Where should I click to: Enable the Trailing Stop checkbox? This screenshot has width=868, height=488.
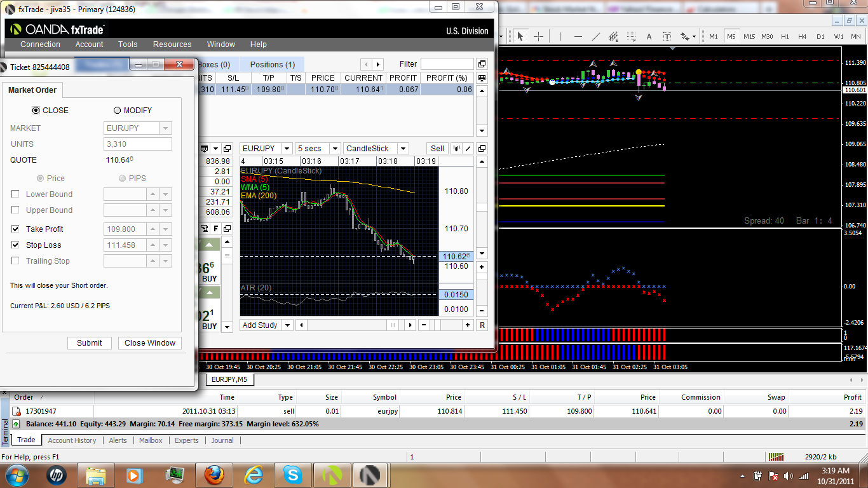coord(16,261)
